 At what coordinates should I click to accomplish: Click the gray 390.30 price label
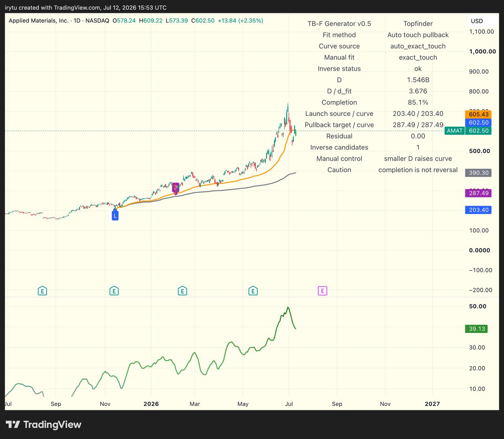pyautogui.click(x=478, y=172)
